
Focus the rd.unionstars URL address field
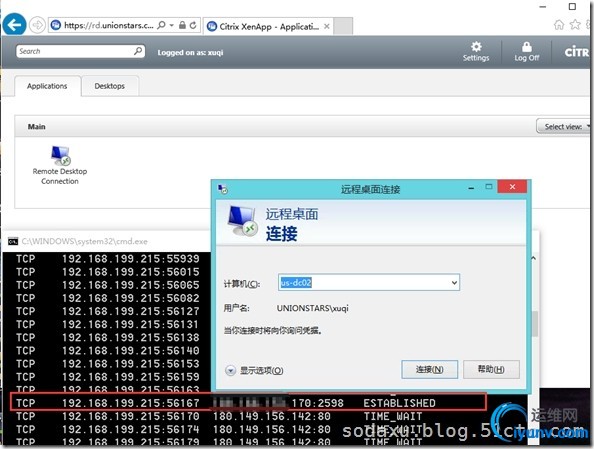tap(108, 25)
